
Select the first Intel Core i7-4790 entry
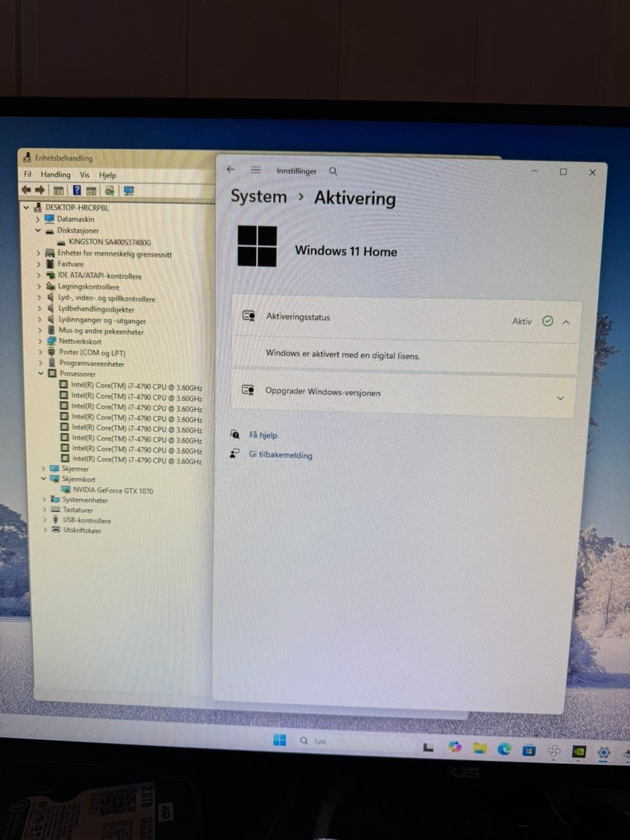coord(136,387)
